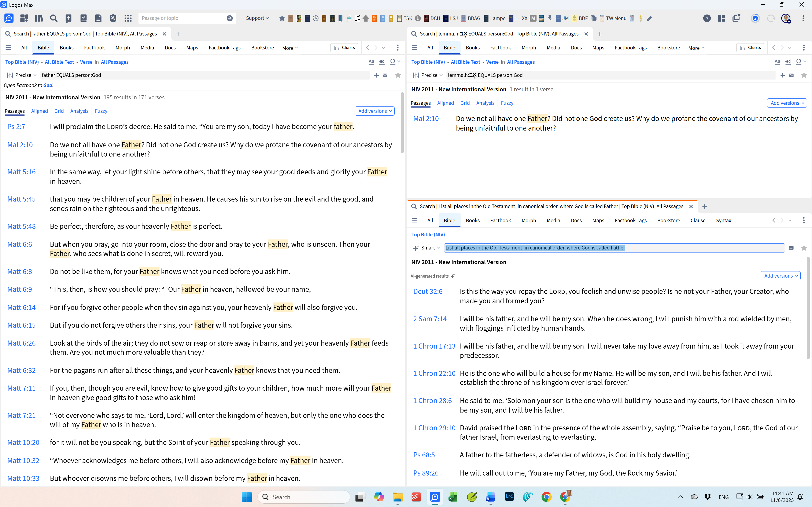812x507 pixels.
Task: Click the go arrow in the Passage box
Action: pyautogui.click(x=229, y=18)
